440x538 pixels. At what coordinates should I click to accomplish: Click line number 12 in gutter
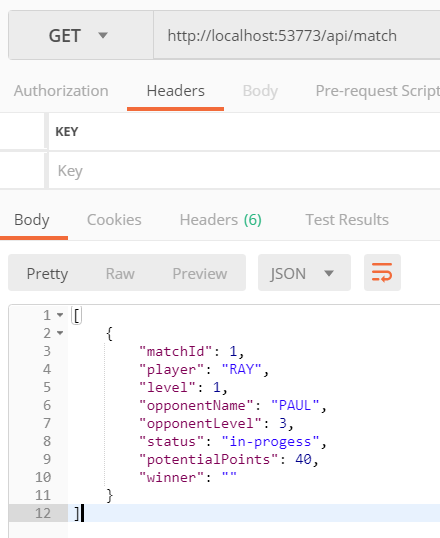[43, 513]
